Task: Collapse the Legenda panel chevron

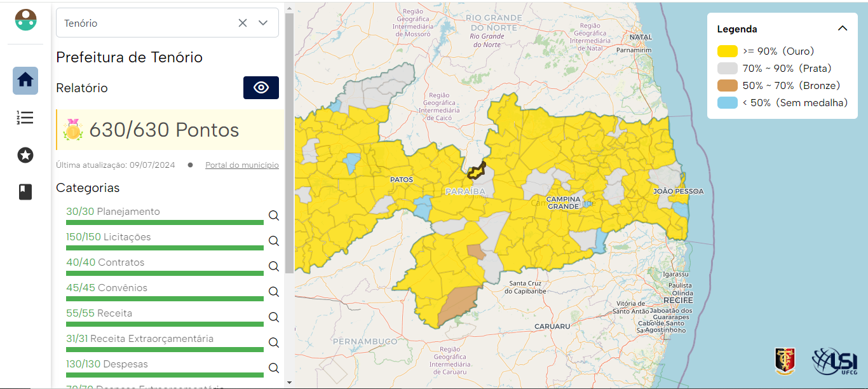Action: coord(843,29)
